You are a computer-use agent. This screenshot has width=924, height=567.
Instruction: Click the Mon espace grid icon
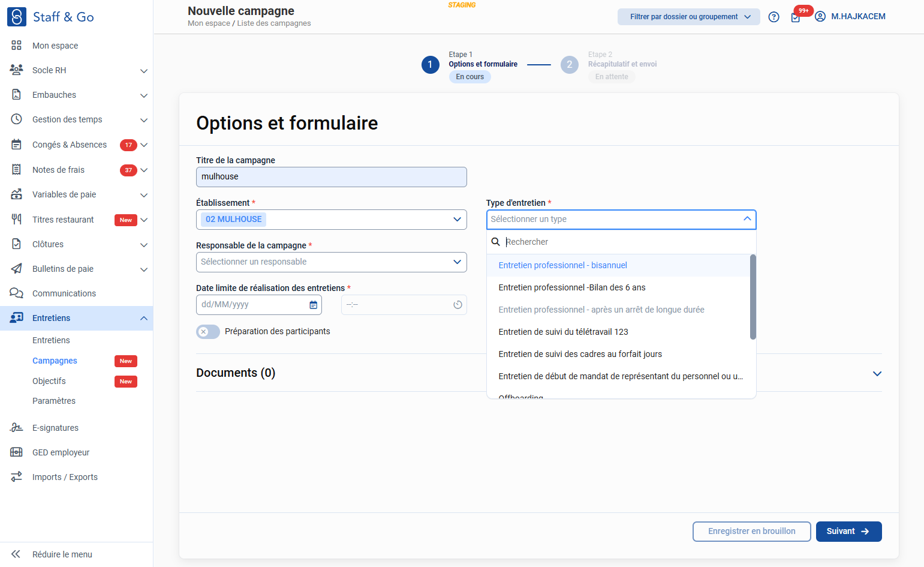[17, 46]
